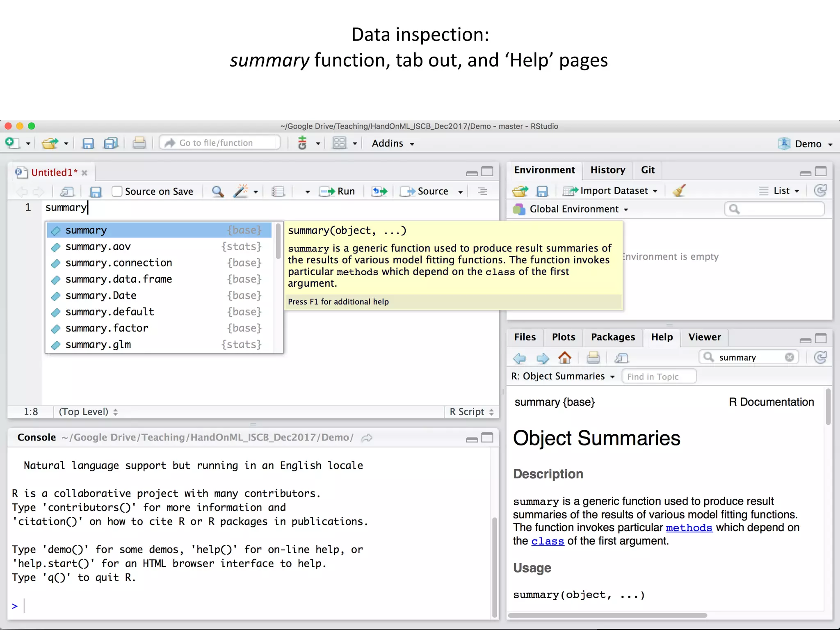Image resolution: width=840 pixels, height=630 pixels.
Task: Click the Print icon in main toolbar
Action: [x=139, y=143]
